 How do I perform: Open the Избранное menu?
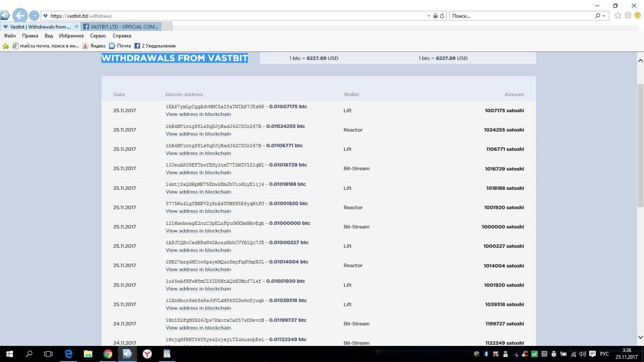pyautogui.click(x=72, y=36)
